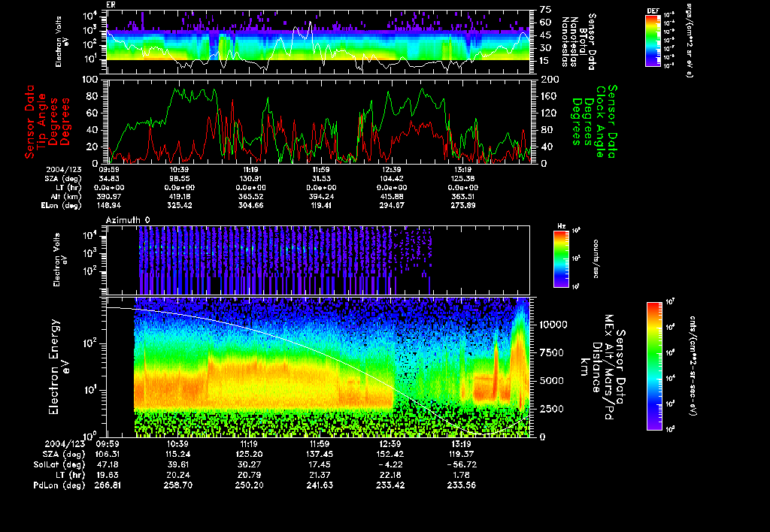Select the 'ER' panel title
The height and width of the screenshot is (532, 770).
point(111,5)
